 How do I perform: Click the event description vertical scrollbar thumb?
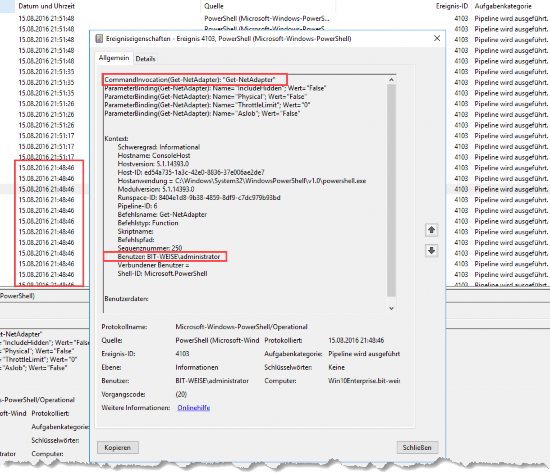tap(391, 191)
